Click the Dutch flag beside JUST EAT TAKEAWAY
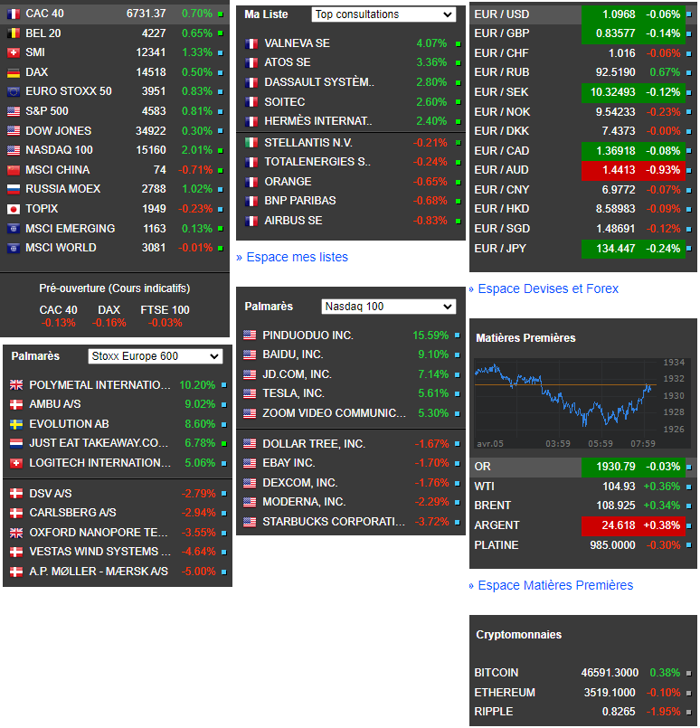 click(16, 443)
